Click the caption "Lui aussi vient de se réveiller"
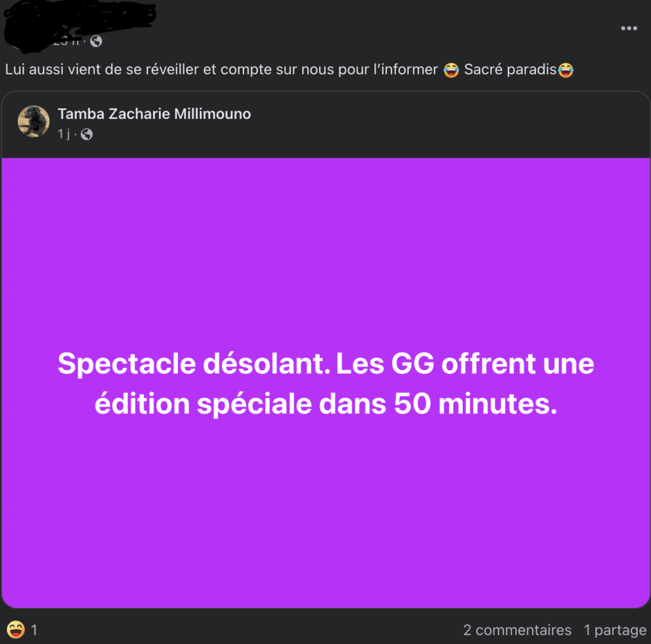651x644 pixels. 102,69
